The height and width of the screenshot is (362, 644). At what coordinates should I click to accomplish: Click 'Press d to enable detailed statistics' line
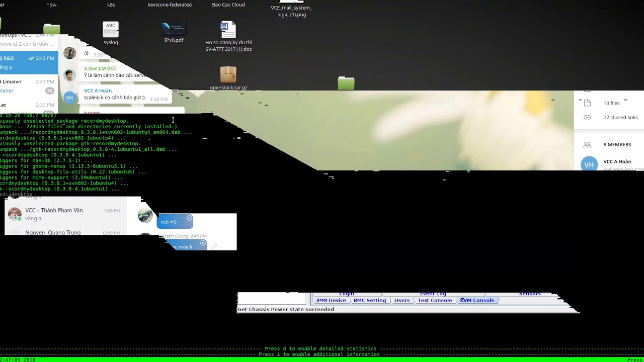[x=320, y=348]
